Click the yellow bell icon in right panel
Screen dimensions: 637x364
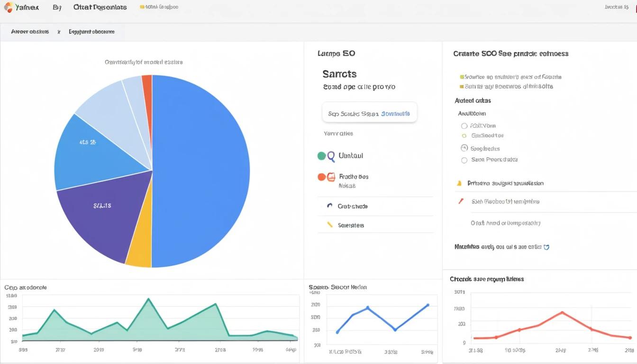459,183
